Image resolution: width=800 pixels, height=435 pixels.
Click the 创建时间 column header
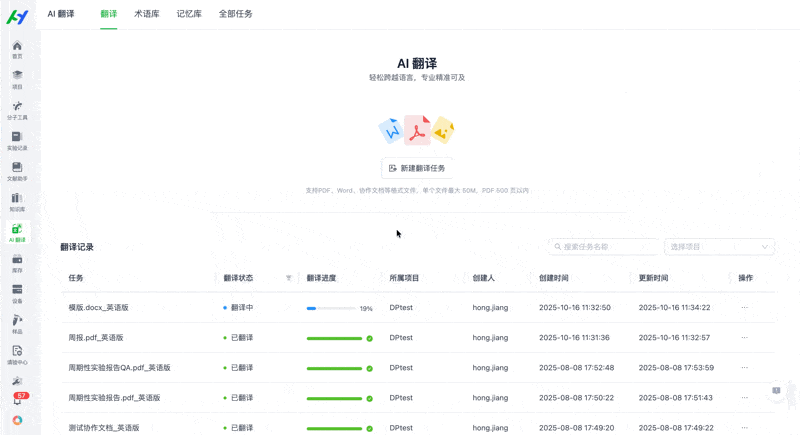click(x=554, y=278)
